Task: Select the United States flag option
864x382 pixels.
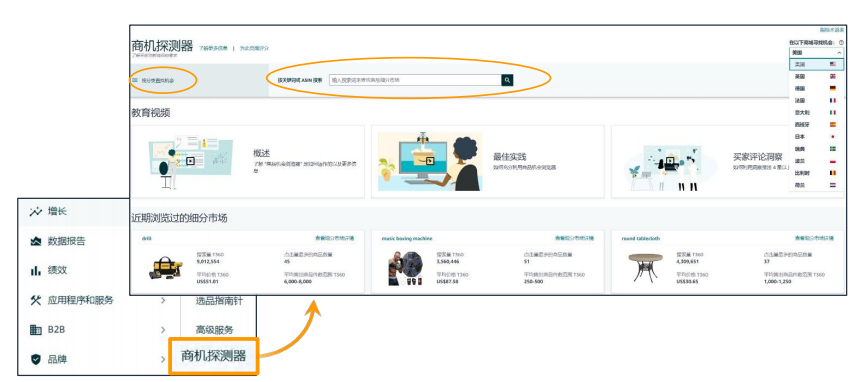Action: point(816,64)
